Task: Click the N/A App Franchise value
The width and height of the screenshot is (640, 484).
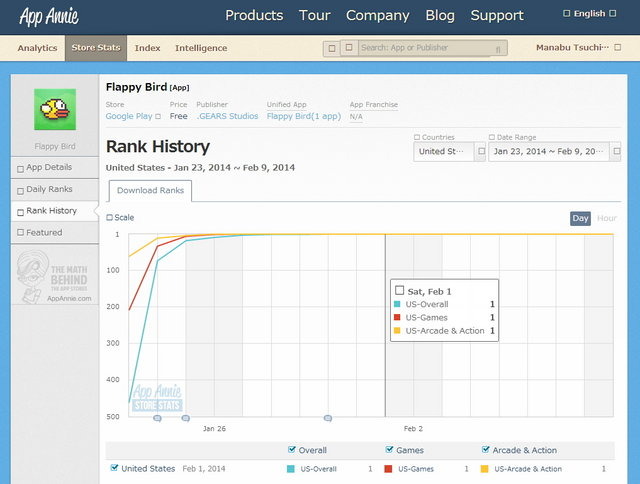Action: pyautogui.click(x=356, y=117)
